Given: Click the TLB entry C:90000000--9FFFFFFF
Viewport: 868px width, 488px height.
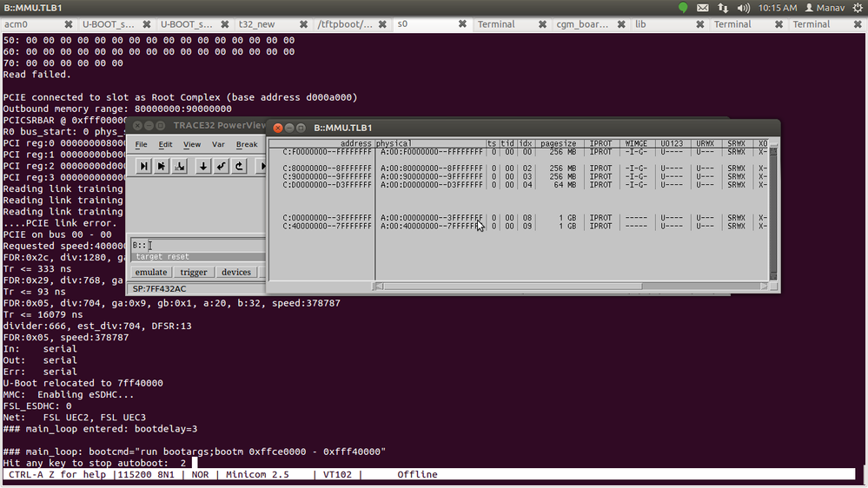Looking at the screenshot, I should [x=328, y=176].
